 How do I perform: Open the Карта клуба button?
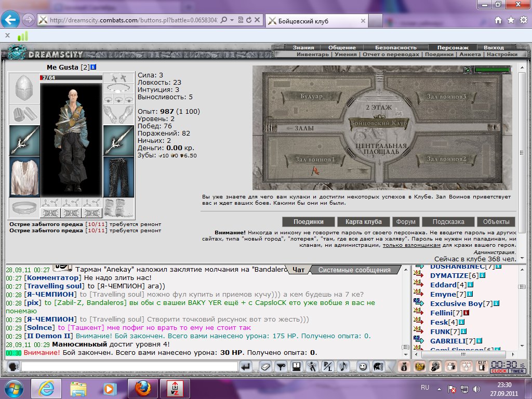(363, 221)
